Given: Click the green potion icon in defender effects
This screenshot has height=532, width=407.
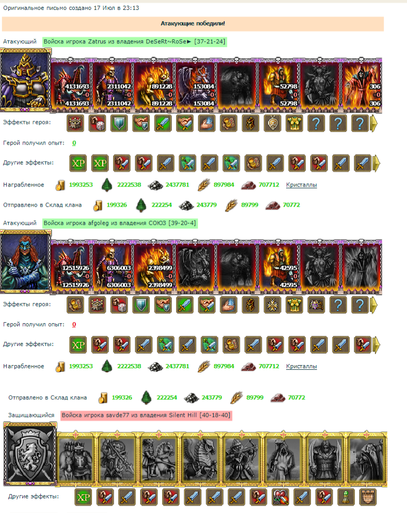Looking at the screenshot, I should (346, 497).
